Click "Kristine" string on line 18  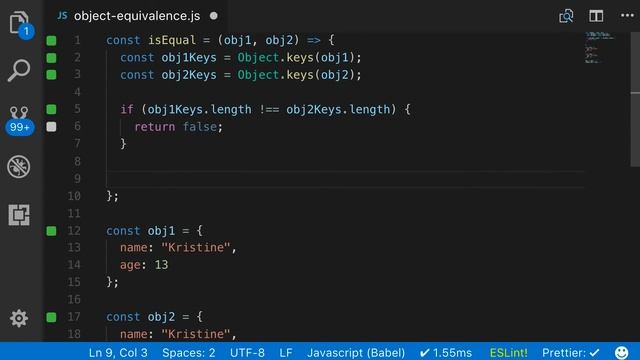196,334
